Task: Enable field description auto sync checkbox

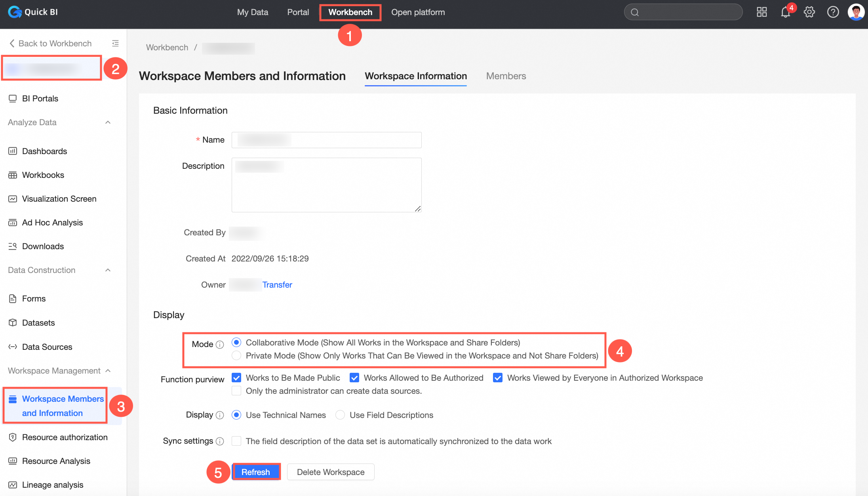Action: pyautogui.click(x=236, y=441)
